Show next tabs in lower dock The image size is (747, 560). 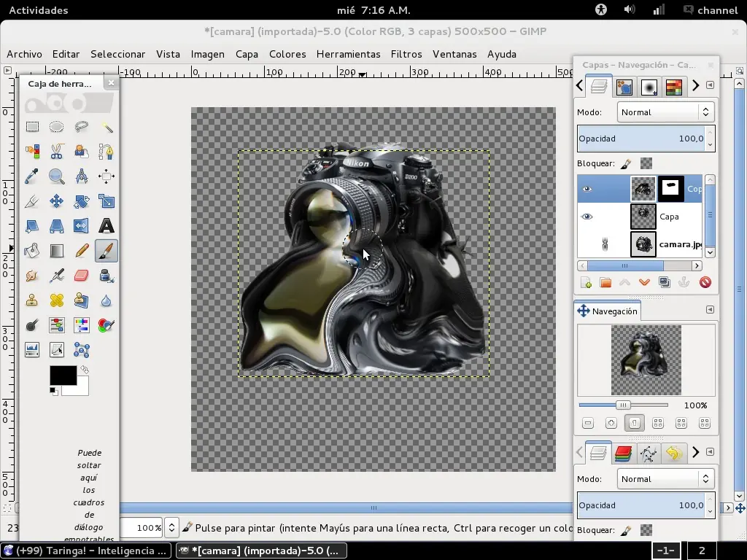(695, 452)
